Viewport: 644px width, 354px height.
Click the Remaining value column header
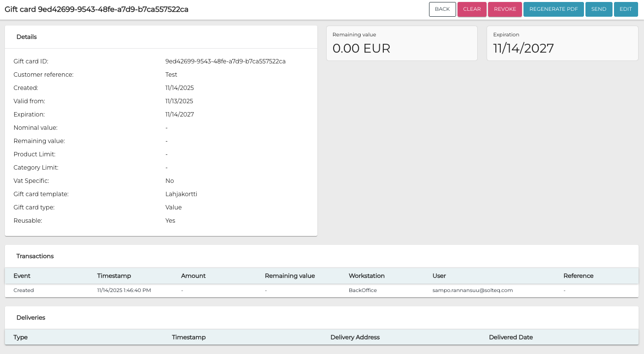[290, 276]
